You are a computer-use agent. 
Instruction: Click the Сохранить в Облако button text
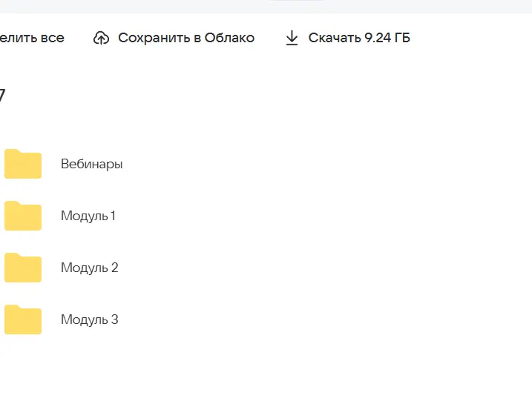(x=186, y=38)
